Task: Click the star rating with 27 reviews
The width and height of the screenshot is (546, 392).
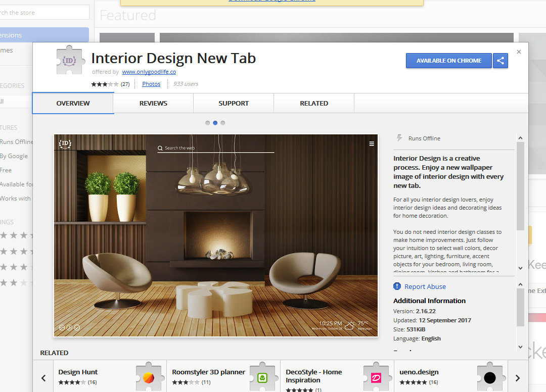Action: [x=105, y=84]
